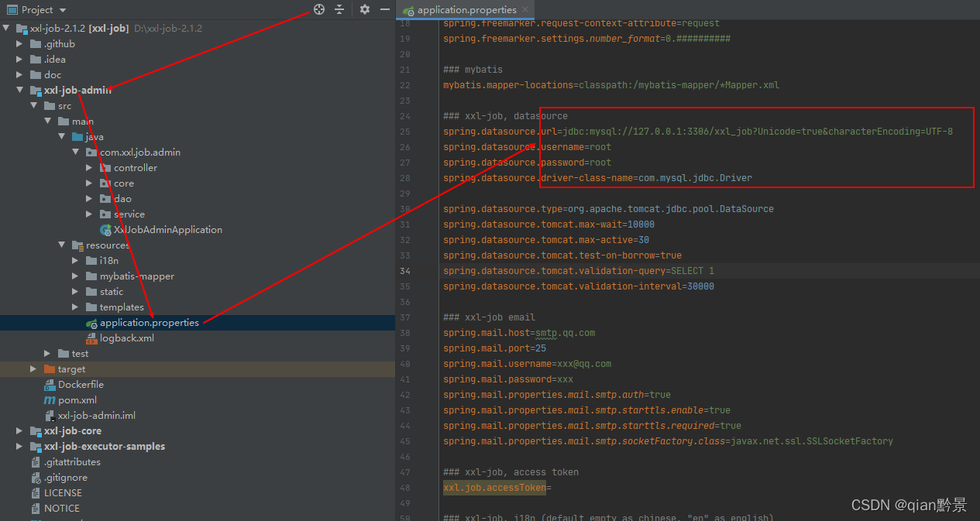Select .gitattributes file icon
This screenshot has width=980, height=521.
click(x=36, y=462)
